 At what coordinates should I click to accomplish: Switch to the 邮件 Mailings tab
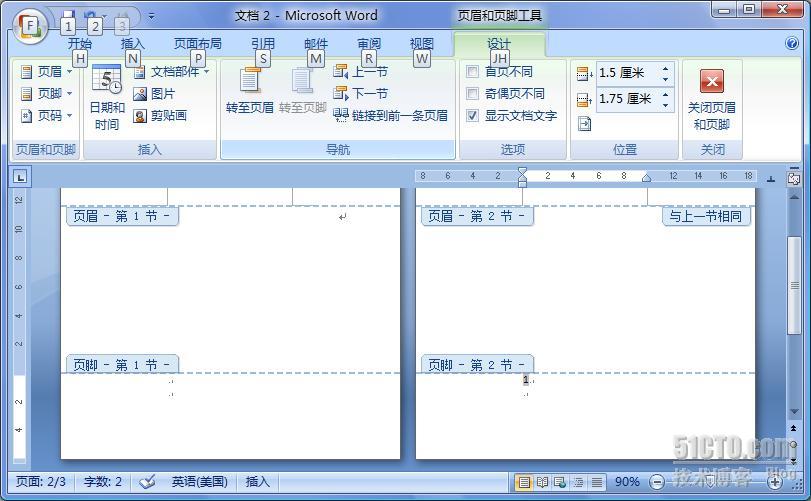coord(316,44)
